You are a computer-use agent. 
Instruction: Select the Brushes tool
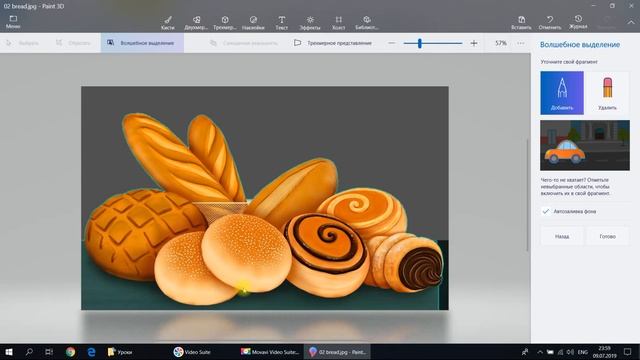coord(168,23)
